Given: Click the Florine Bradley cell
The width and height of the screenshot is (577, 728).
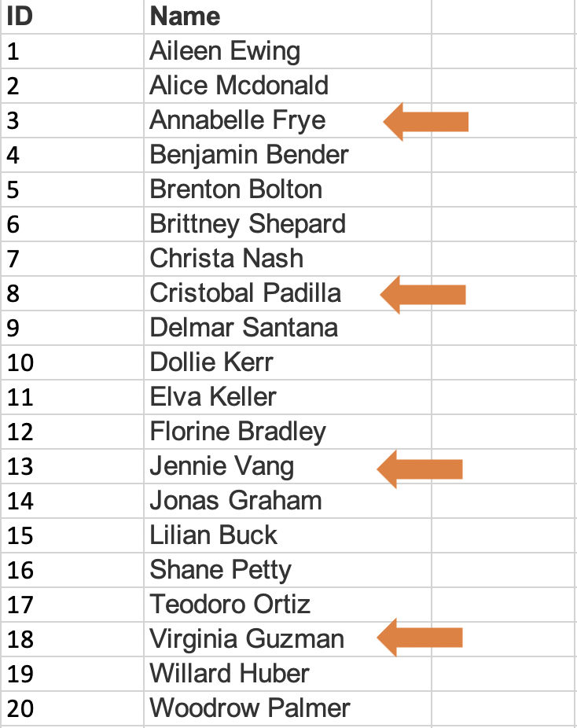Looking at the screenshot, I should click(287, 432).
